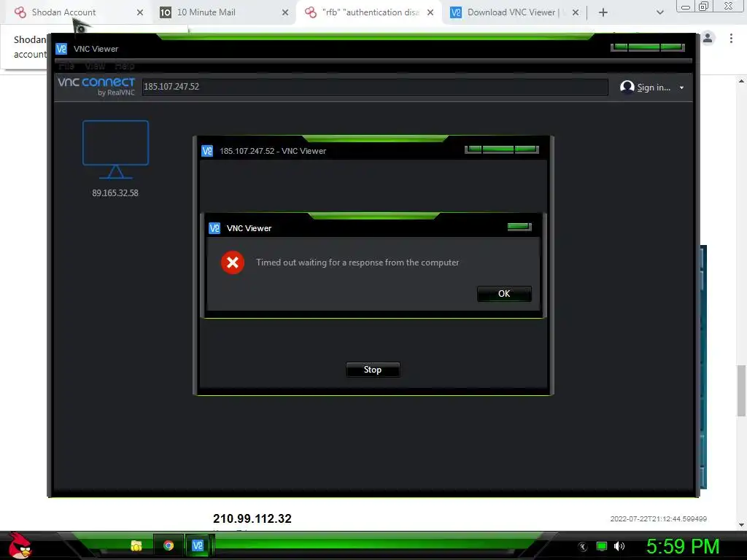Open a new browser tab with plus
Screen dimensions: 747x560
[603, 12]
